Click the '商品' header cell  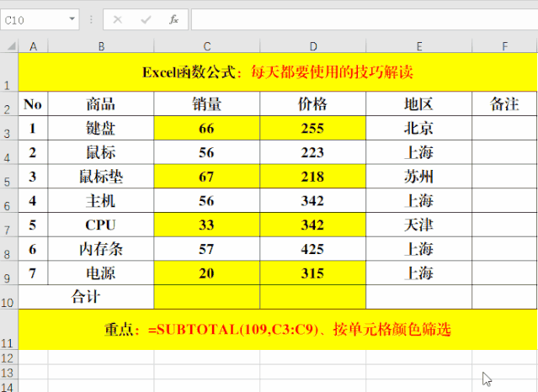(101, 103)
